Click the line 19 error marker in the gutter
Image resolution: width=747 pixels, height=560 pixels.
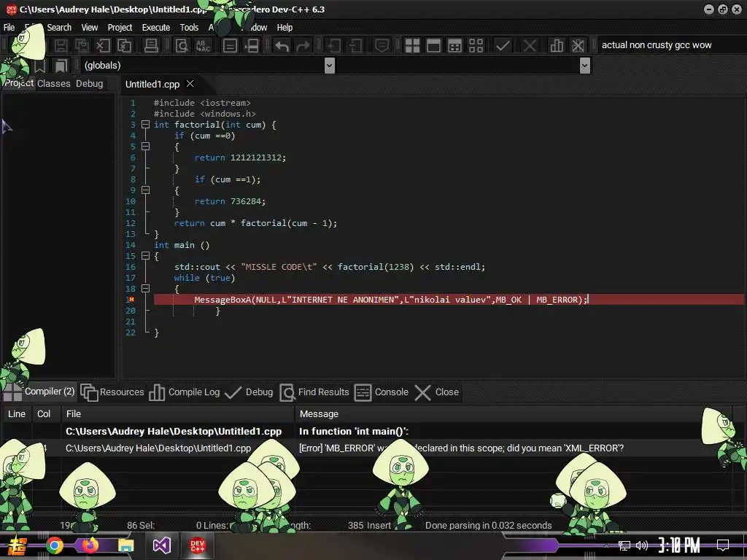click(131, 300)
